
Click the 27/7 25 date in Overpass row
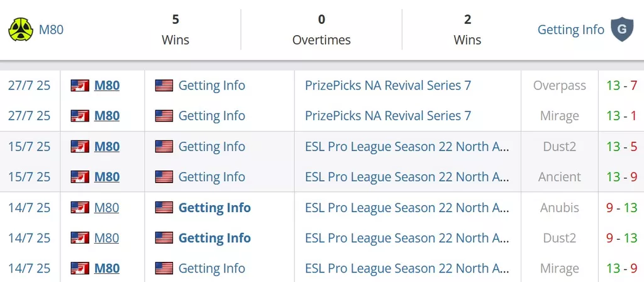point(29,86)
